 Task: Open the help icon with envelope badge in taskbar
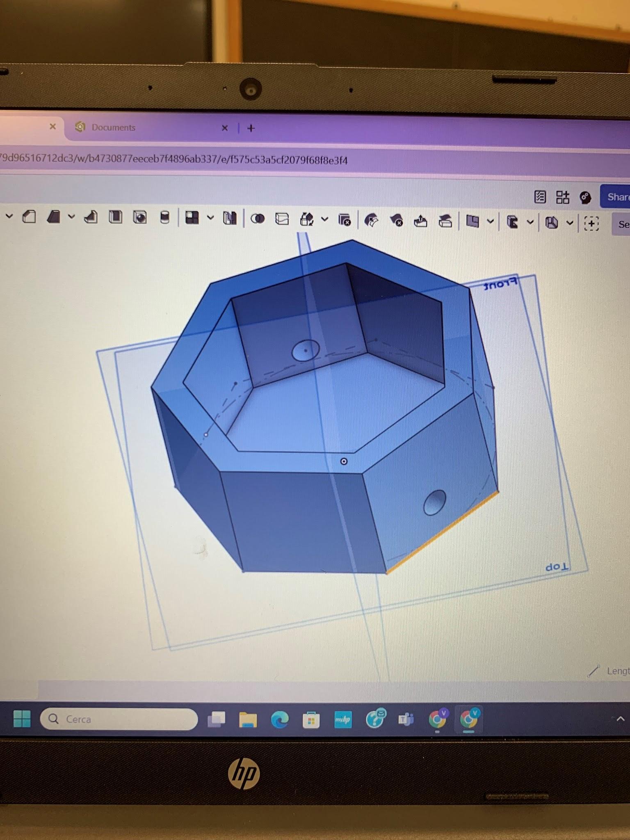[375, 719]
